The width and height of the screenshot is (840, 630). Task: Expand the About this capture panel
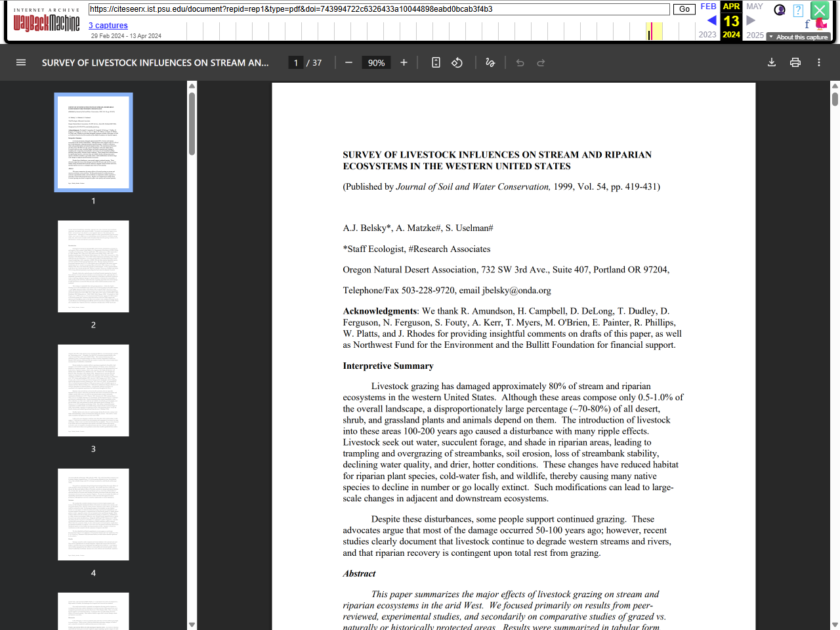pos(798,37)
